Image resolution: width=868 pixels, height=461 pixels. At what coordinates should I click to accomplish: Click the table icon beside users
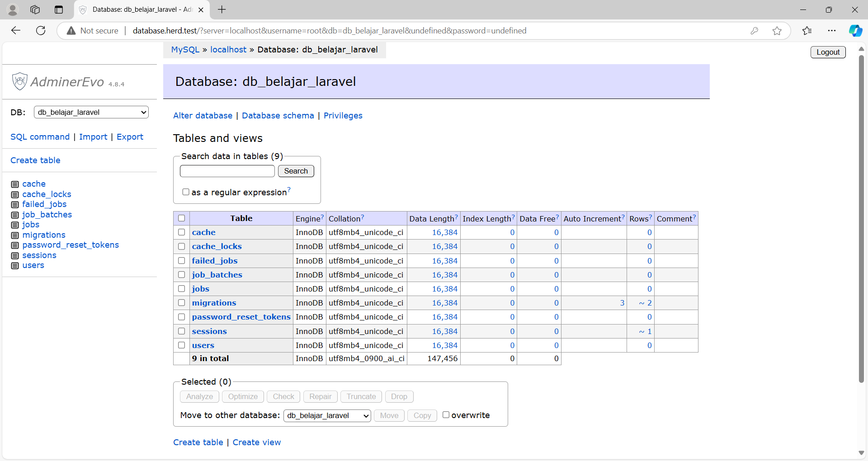coord(14,266)
